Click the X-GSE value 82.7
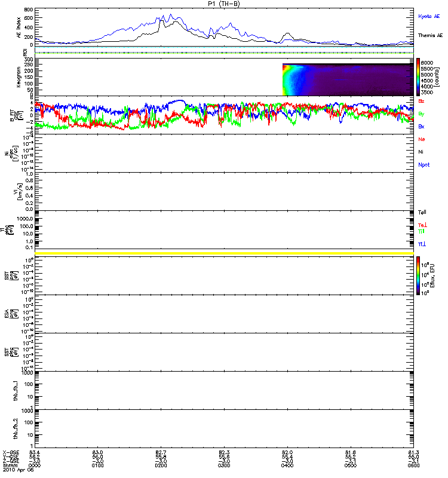Image resolution: width=448 pixels, height=478 pixels. tap(161, 452)
